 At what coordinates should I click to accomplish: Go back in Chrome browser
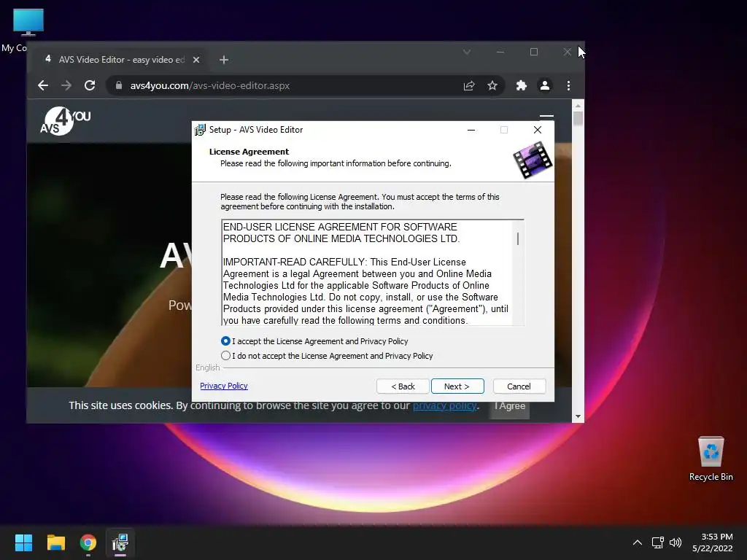(x=43, y=86)
